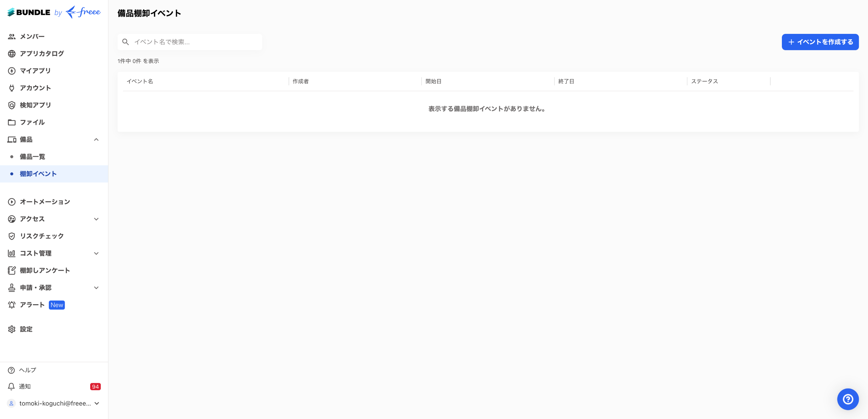Viewport: 868px width, 419px height.
Task: Collapse the 備品 (Equipment) section chevron
Action: 96,140
